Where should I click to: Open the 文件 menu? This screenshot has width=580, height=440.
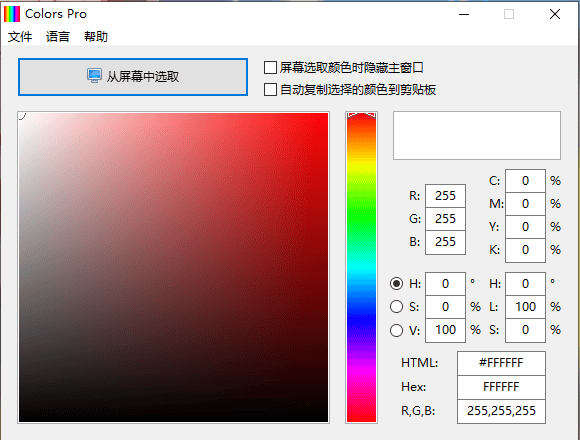click(20, 37)
